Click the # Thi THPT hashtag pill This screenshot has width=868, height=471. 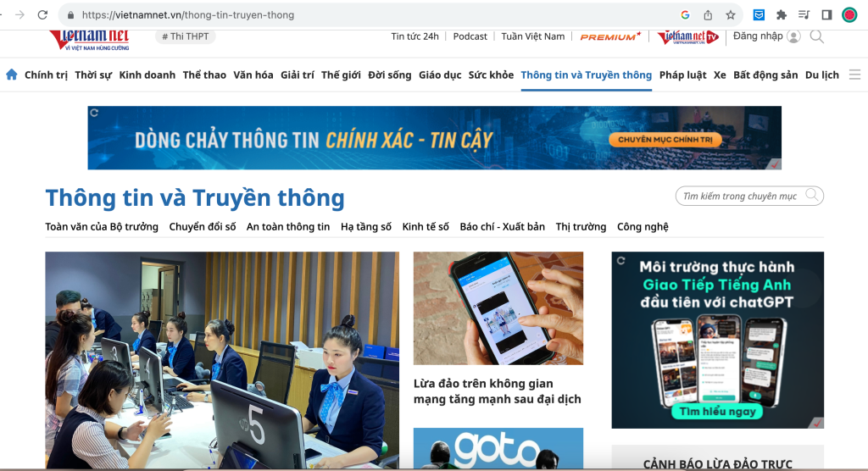pyautogui.click(x=186, y=36)
